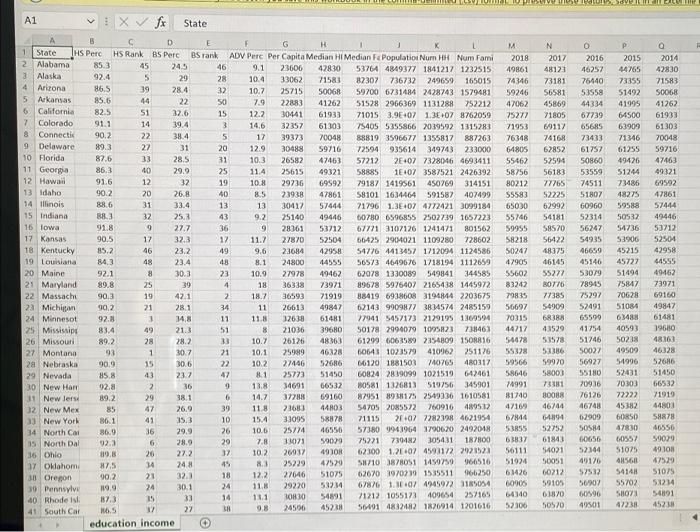Select the Colorado cell
Image resolution: width=700 pixels, height=532 pixels.
55,123
